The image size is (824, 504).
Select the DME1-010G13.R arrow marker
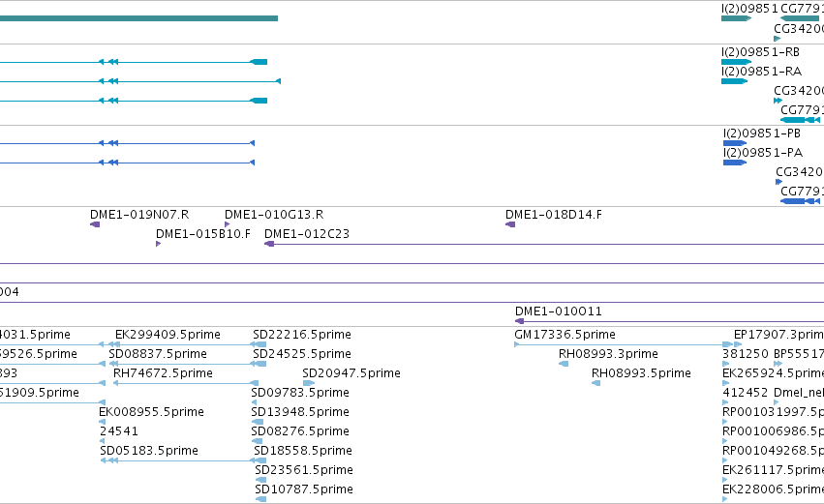point(227,224)
